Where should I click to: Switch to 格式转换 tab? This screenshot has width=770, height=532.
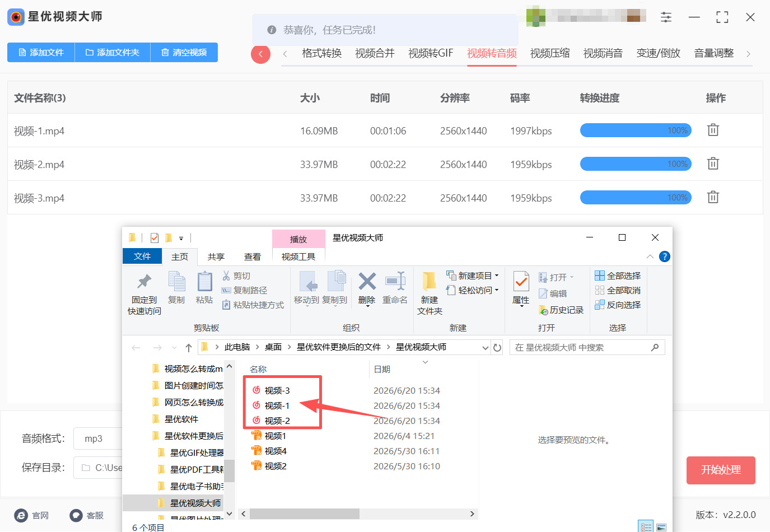coord(322,53)
